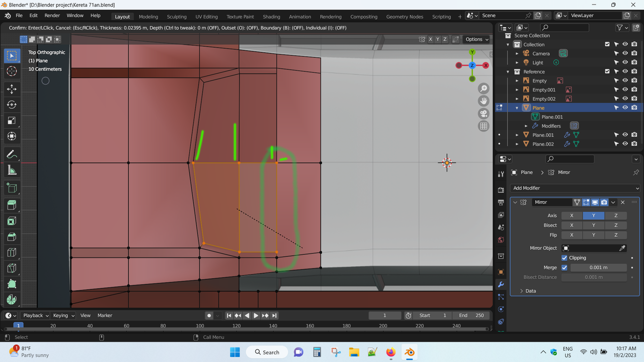The image size is (644, 362).
Task: Expand the Data section in Mirror modifier
Action: pos(522,291)
